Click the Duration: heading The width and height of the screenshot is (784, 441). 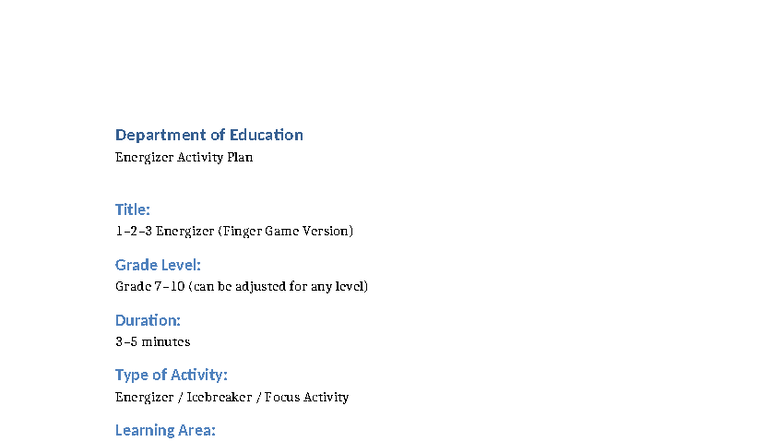click(147, 320)
